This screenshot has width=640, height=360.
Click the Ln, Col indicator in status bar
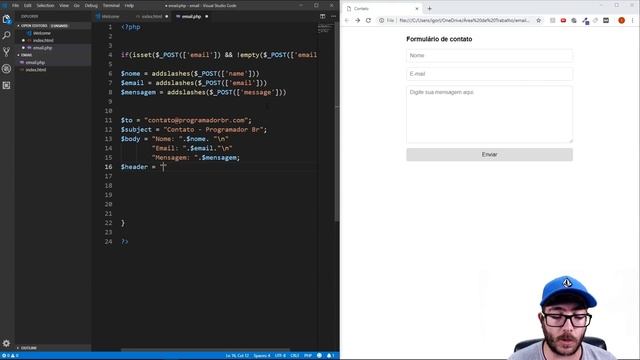(237, 356)
